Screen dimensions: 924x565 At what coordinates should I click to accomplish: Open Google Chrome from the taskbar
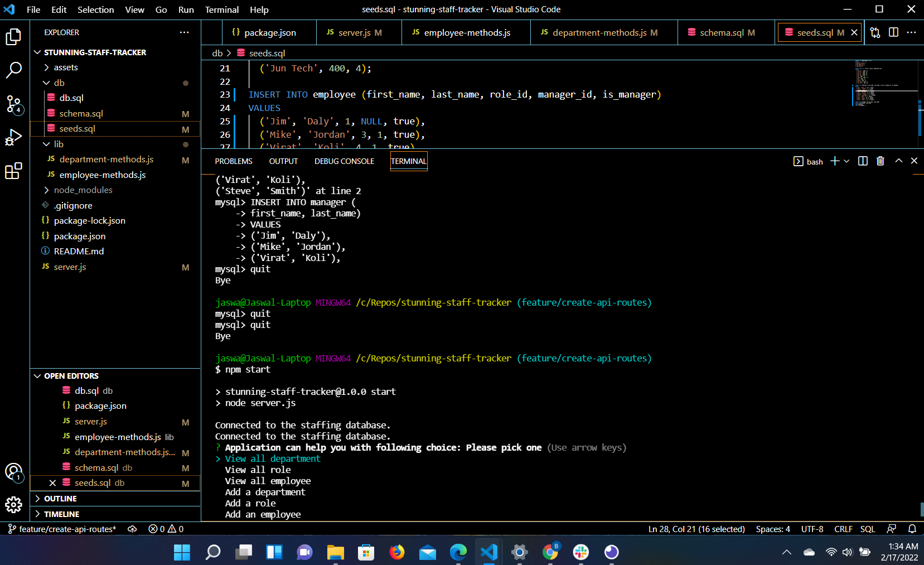coord(550,552)
